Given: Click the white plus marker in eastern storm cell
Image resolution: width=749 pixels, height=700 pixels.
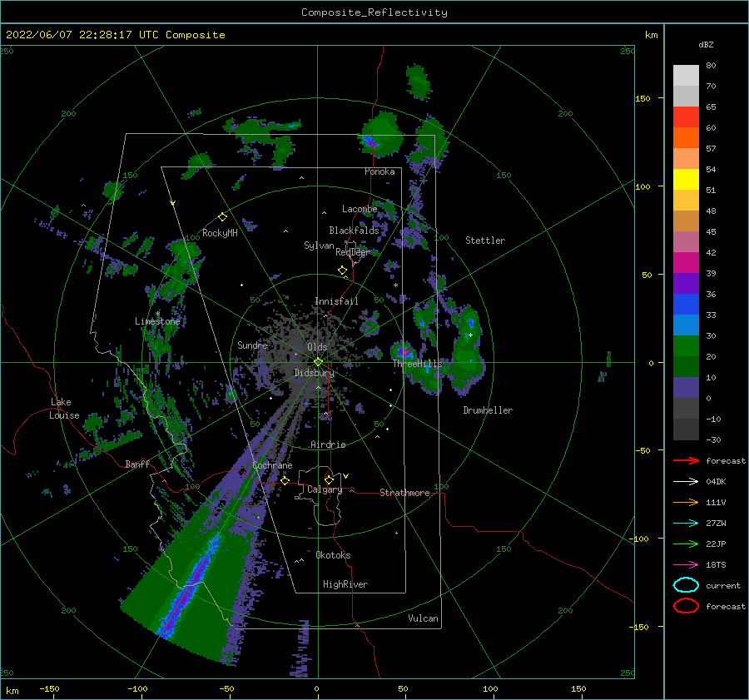Looking at the screenshot, I should tap(470, 335).
